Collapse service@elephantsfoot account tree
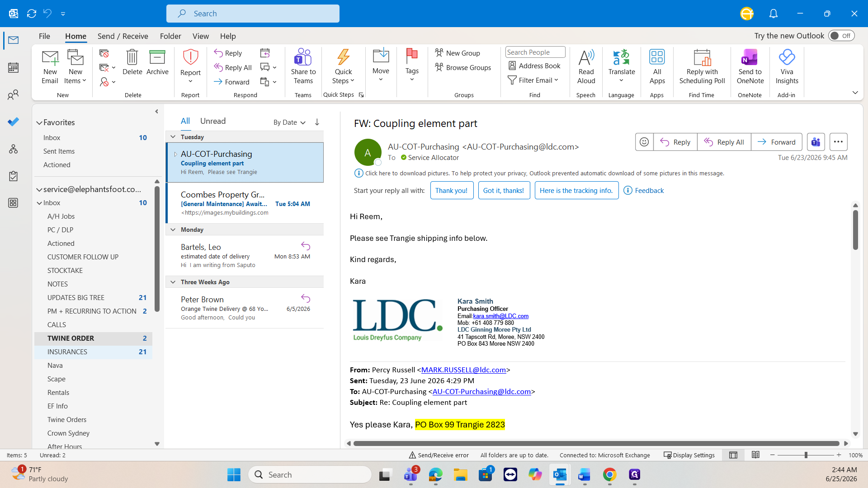Viewport: 868px width, 488px height. [x=39, y=189]
